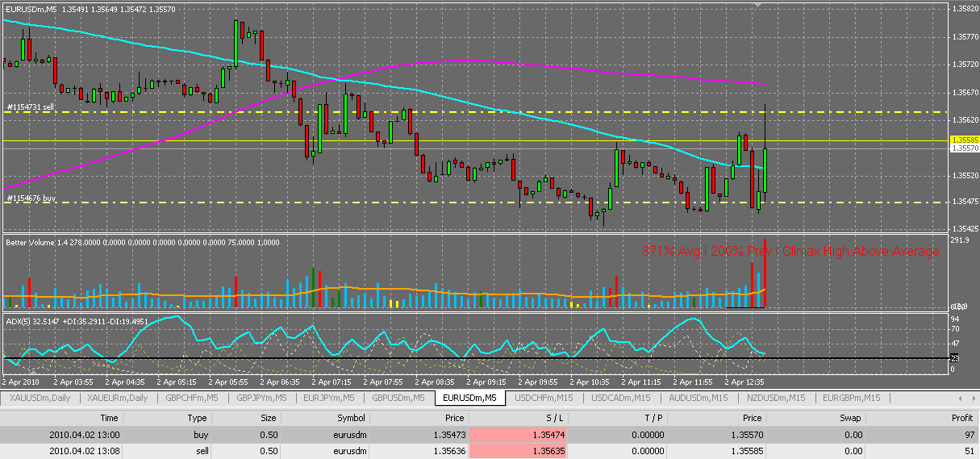Click the Swap column header
Viewport: 980px width, 459px height.
coord(849,418)
